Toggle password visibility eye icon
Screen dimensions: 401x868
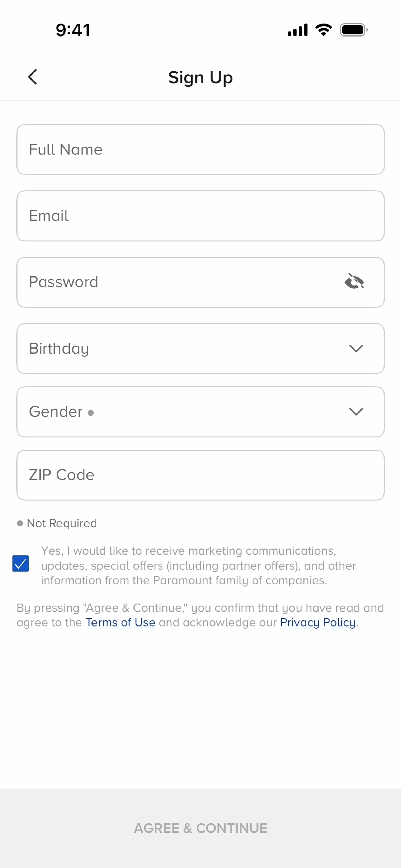(354, 281)
